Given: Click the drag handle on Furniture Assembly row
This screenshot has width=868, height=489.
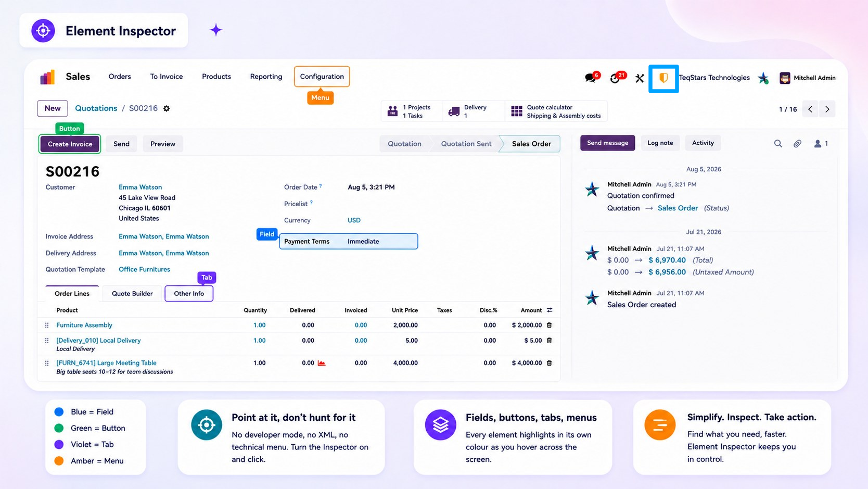Looking at the screenshot, I should (x=47, y=325).
